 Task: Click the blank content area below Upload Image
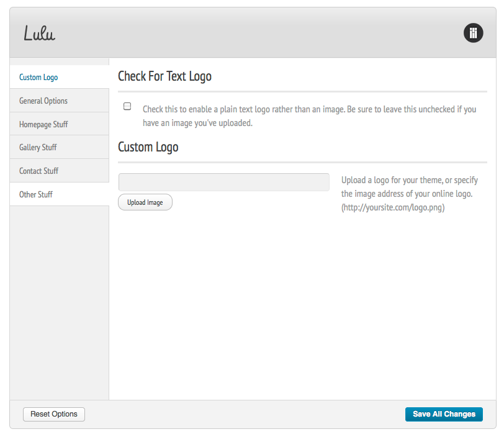pyautogui.click(x=302, y=305)
